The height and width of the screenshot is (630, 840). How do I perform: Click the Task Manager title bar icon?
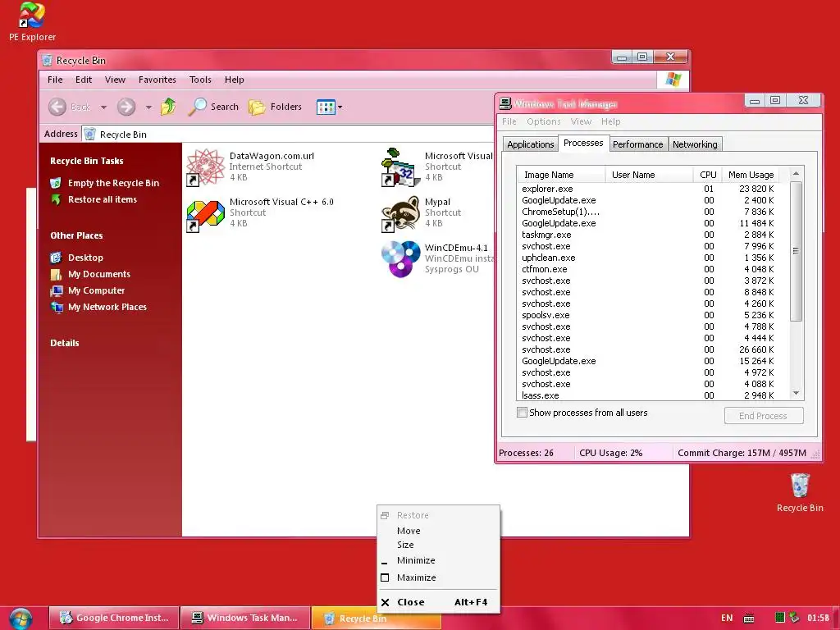505,103
